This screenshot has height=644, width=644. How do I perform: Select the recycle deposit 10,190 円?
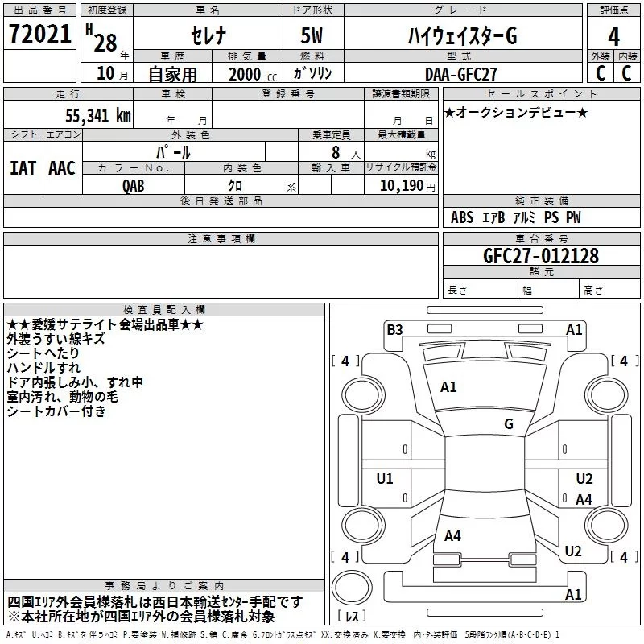[x=407, y=186]
